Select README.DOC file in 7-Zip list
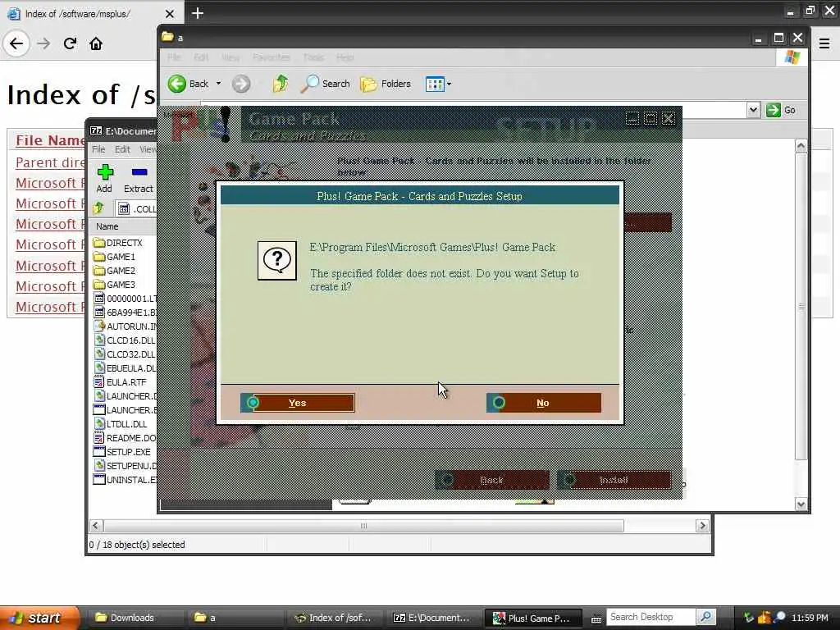Screen dimensions: 840x630 point(125,438)
